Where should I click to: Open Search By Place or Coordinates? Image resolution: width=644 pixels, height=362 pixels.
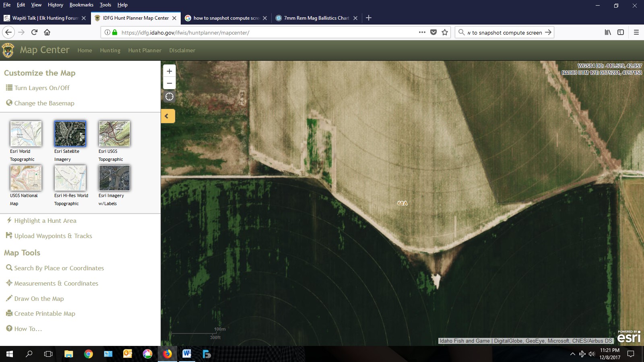click(x=55, y=268)
